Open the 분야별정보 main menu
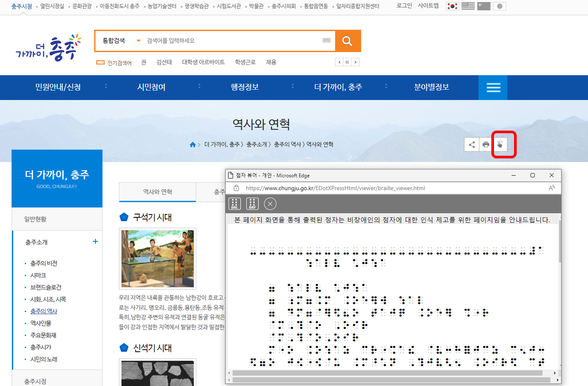This screenshot has height=386, width=588. click(431, 87)
